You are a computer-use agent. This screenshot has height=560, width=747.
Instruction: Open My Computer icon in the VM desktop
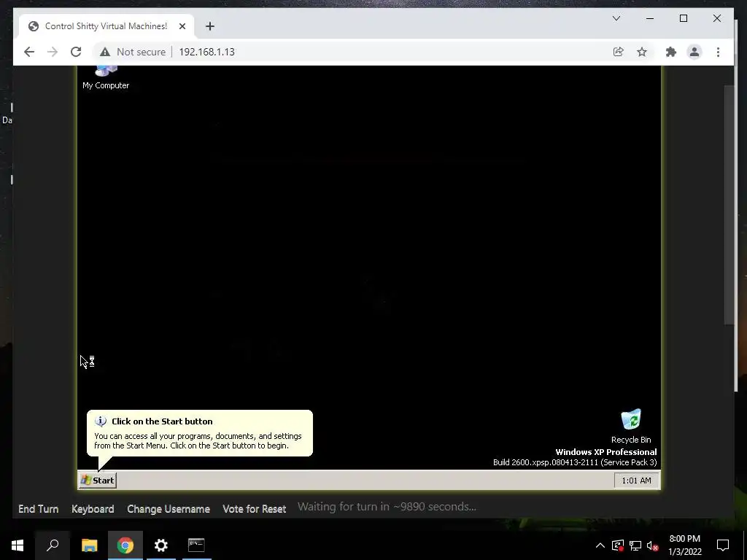click(x=106, y=77)
